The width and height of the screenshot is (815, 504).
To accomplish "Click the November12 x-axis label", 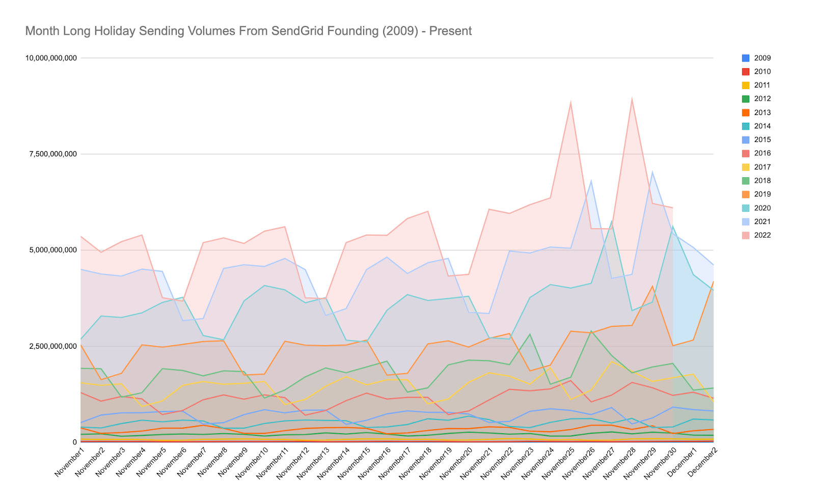I will tap(291, 464).
